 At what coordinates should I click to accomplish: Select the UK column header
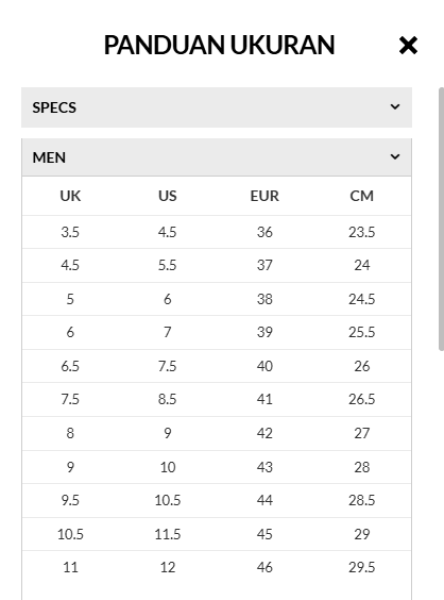point(70,196)
